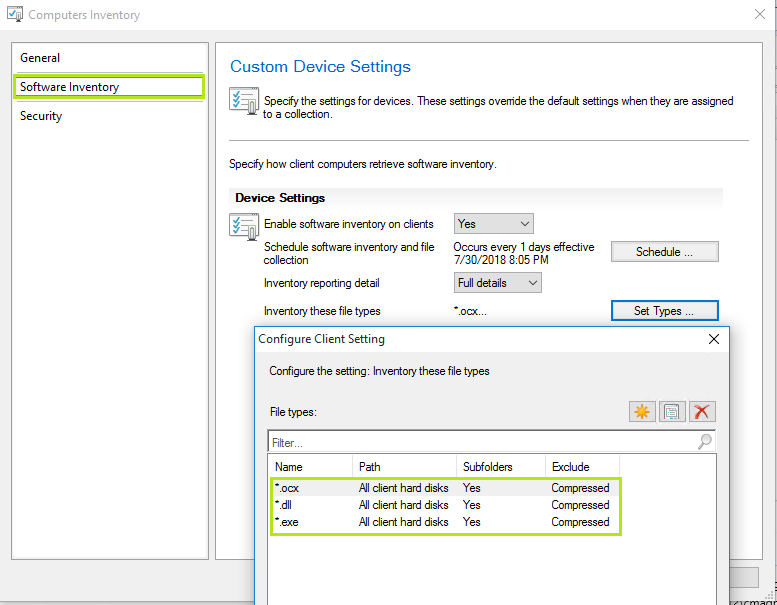Click the magnifier icon in the Filter box

tap(705, 441)
